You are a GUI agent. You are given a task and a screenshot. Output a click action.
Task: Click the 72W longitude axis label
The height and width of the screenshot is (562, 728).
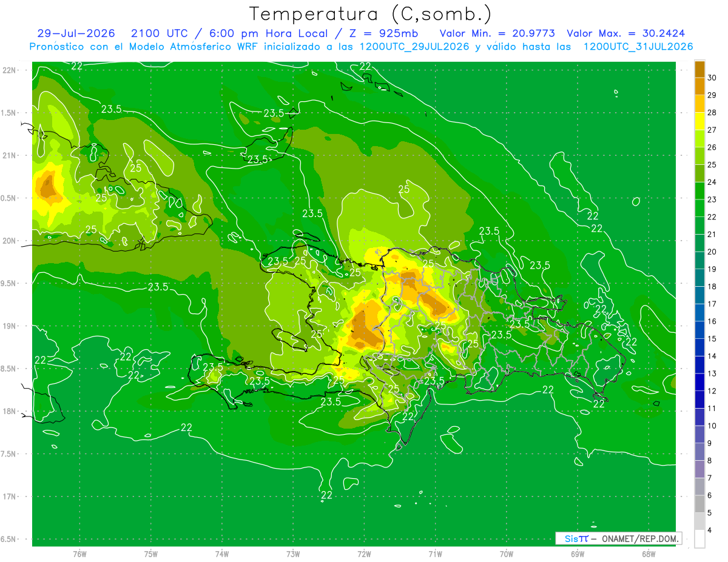click(364, 554)
